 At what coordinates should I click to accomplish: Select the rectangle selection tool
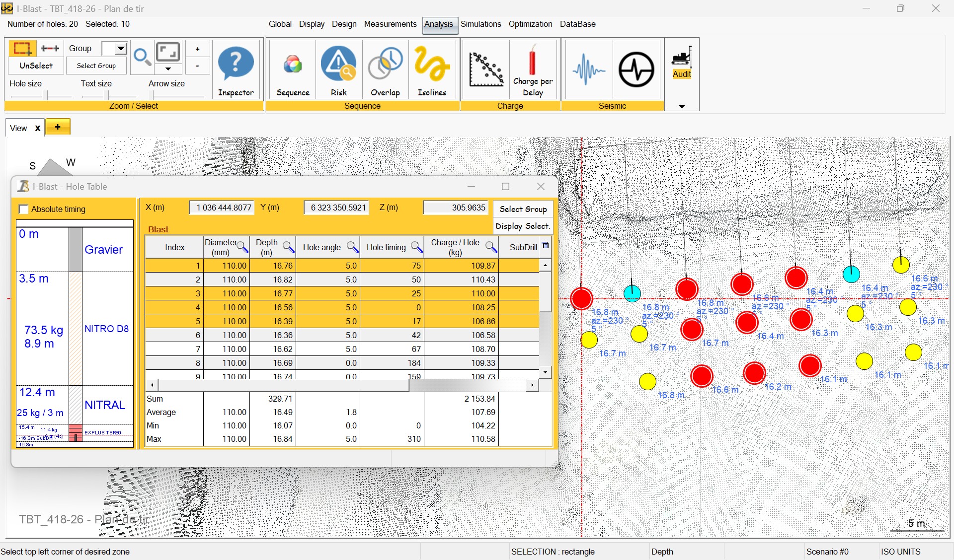(22, 48)
